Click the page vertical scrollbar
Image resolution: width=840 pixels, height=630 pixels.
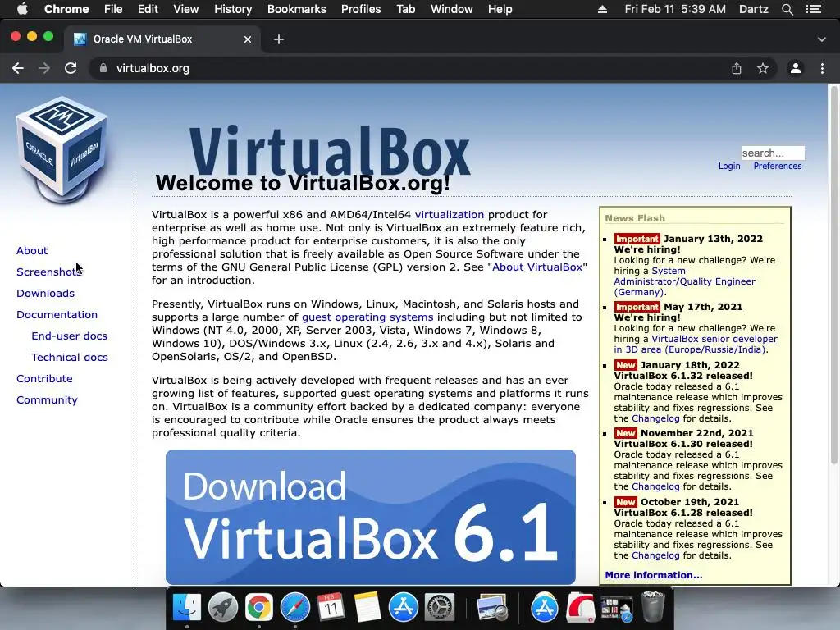(833, 276)
